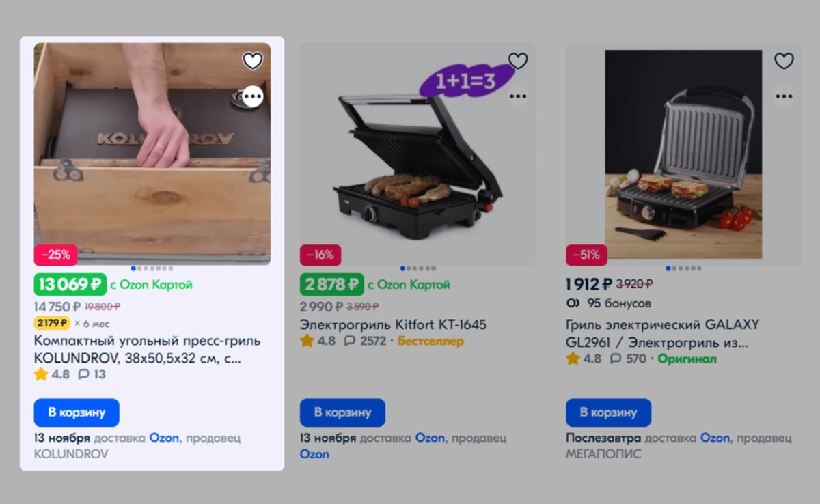The height and width of the screenshot is (504, 820).
Task: Open Электрогриль Kitfort KT-1645 product link
Action: 393,324
